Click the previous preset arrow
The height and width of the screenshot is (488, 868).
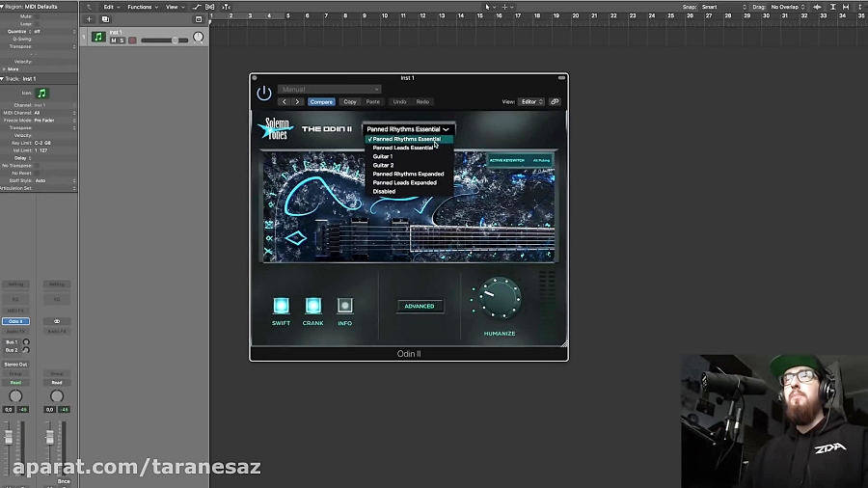tap(284, 101)
